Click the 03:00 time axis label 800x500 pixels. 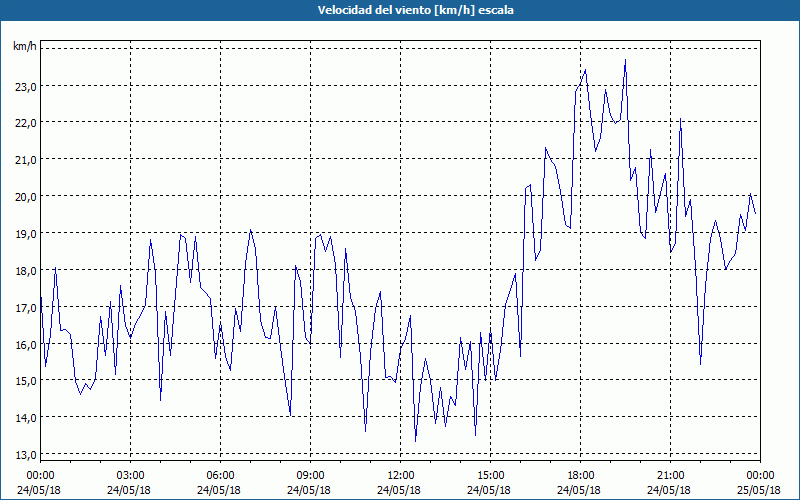pos(131,476)
